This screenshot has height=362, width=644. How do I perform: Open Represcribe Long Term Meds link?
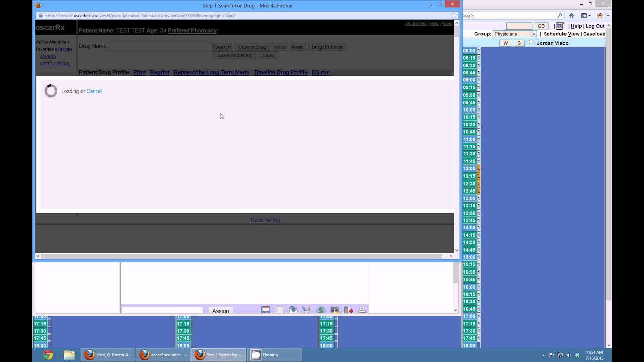[211, 72]
